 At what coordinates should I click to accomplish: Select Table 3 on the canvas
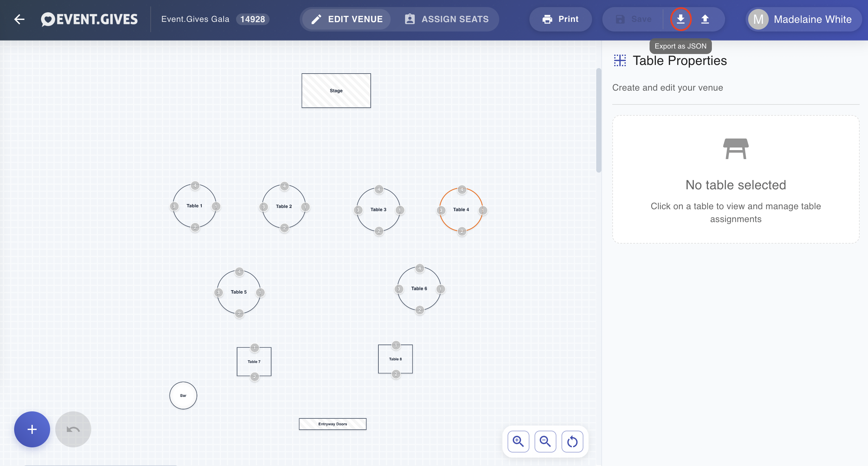point(378,210)
